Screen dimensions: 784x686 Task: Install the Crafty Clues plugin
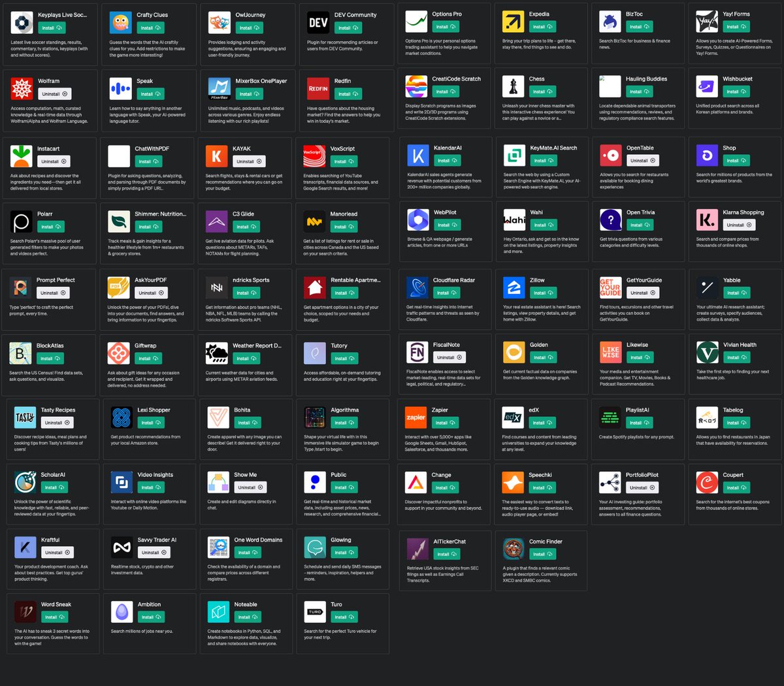click(150, 28)
